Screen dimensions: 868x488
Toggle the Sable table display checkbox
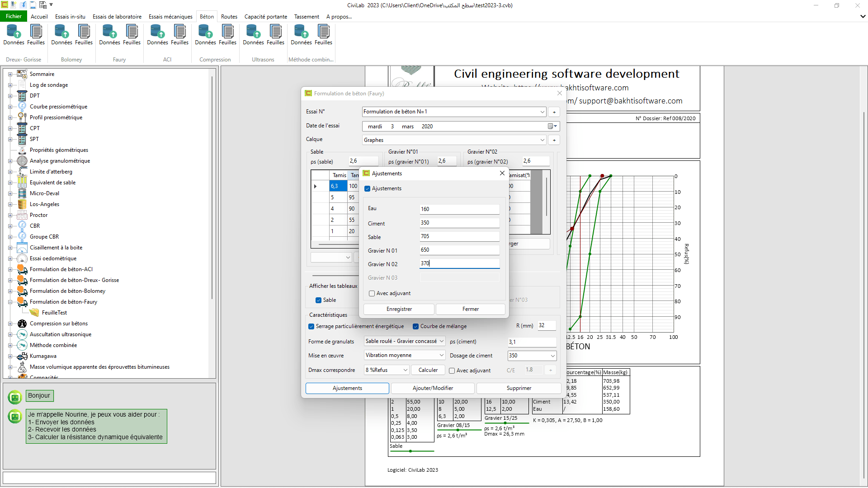point(318,300)
